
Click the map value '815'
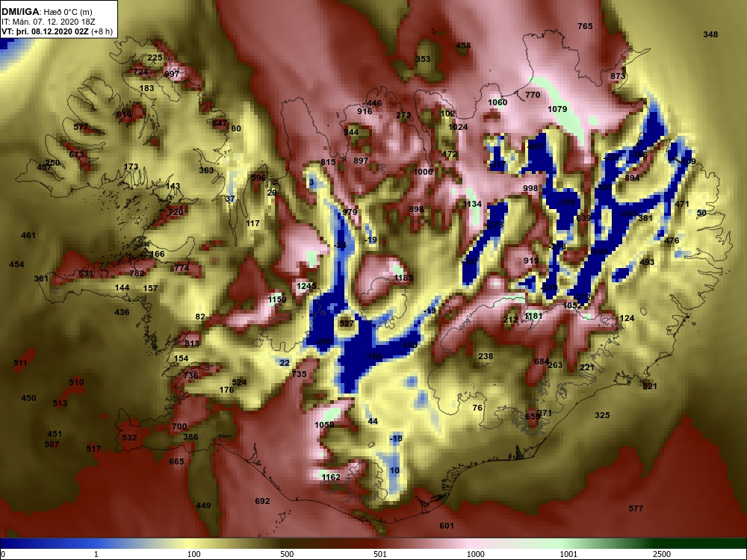(x=328, y=162)
